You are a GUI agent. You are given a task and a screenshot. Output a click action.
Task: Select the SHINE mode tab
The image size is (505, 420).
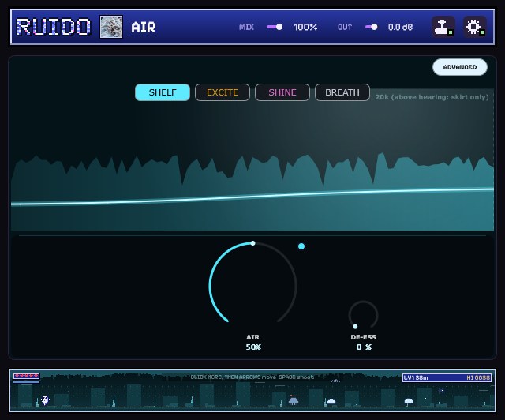282,92
